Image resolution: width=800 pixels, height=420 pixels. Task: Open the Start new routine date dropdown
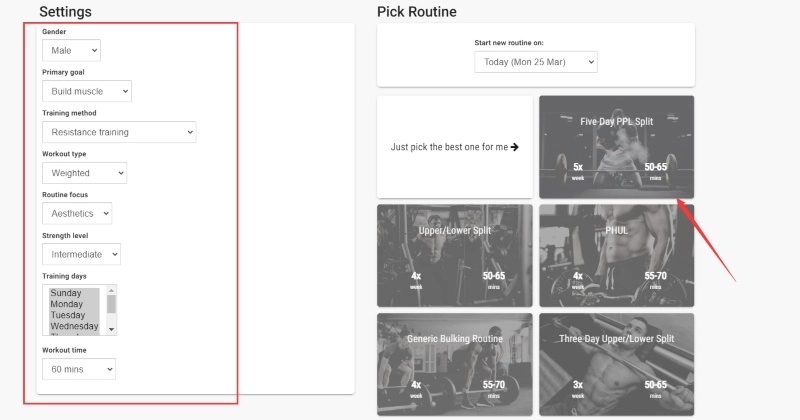pyautogui.click(x=535, y=62)
